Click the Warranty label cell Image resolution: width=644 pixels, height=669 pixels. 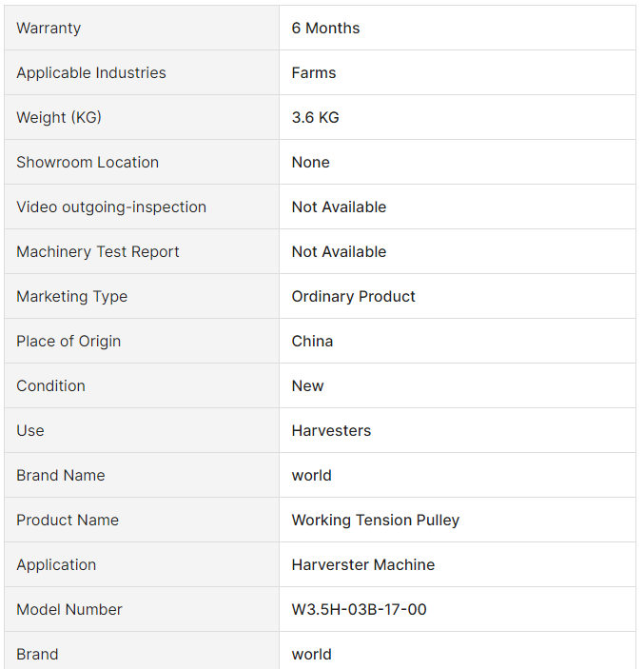coord(49,29)
